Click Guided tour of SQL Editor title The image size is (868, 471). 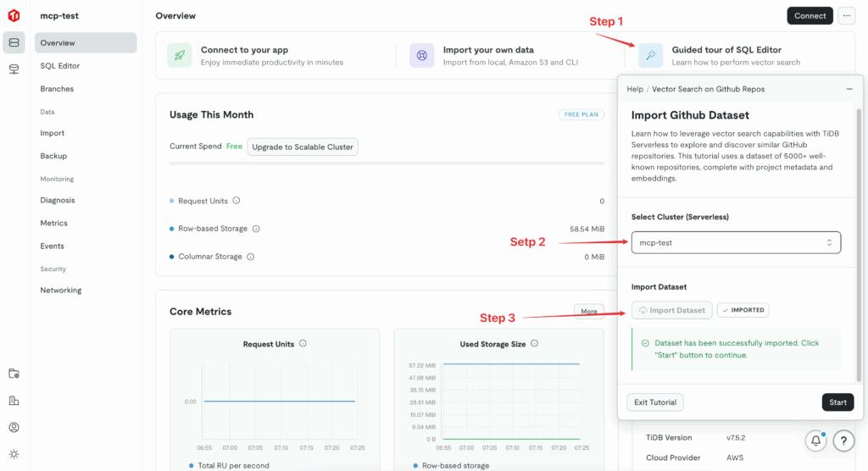point(726,50)
